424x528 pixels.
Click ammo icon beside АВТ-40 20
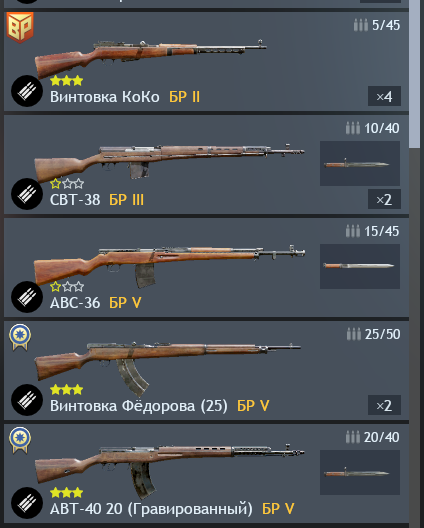[27, 503]
